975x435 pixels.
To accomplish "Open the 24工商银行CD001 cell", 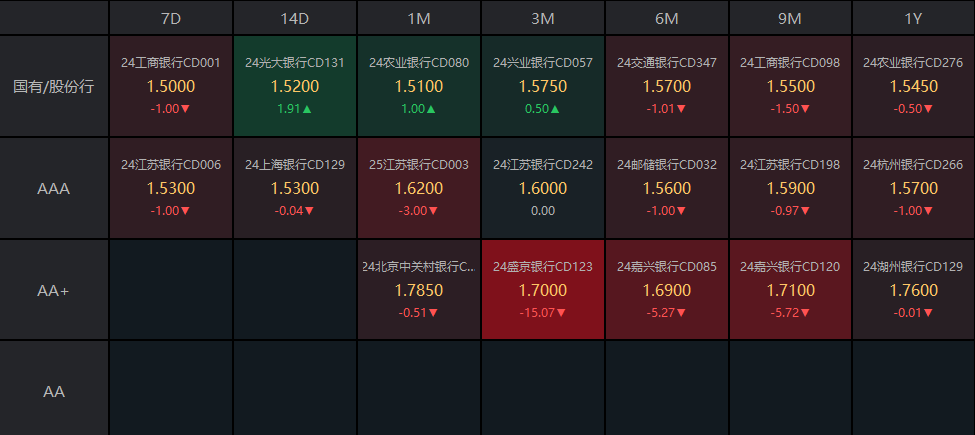I will (170, 86).
